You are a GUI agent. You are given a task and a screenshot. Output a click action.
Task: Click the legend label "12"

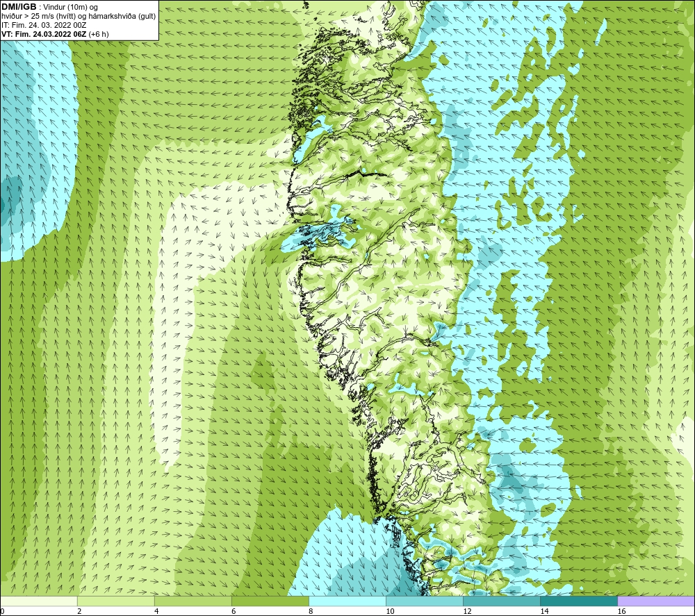click(467, 612)
